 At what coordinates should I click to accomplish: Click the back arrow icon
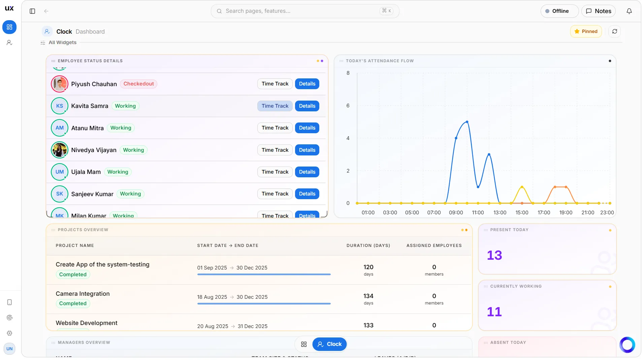(46, 11)
